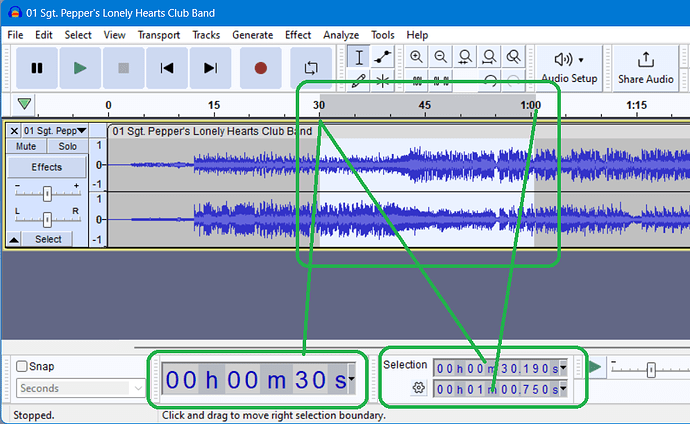
Task: Toggle the Loop button
Action: click(311, 68)
